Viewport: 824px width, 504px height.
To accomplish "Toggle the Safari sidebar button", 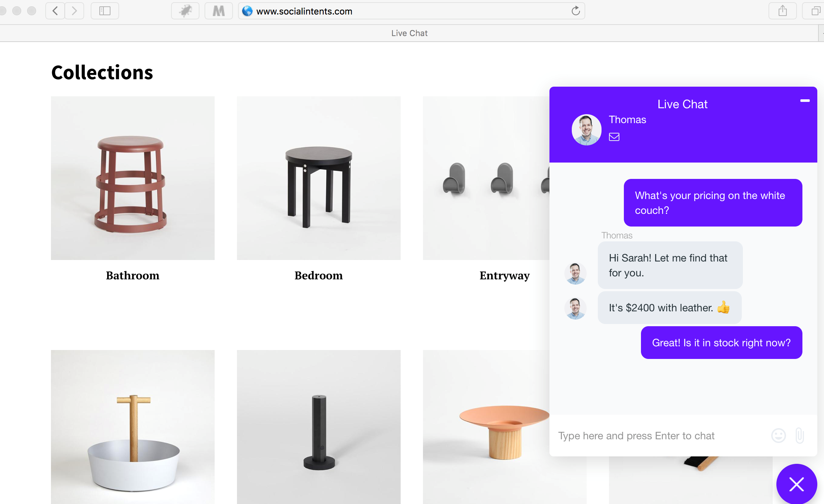I will pyautogui.click(x=105, y=11).
